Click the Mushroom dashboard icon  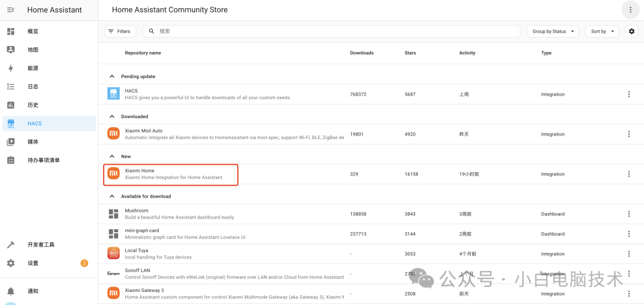pos(113,214)
